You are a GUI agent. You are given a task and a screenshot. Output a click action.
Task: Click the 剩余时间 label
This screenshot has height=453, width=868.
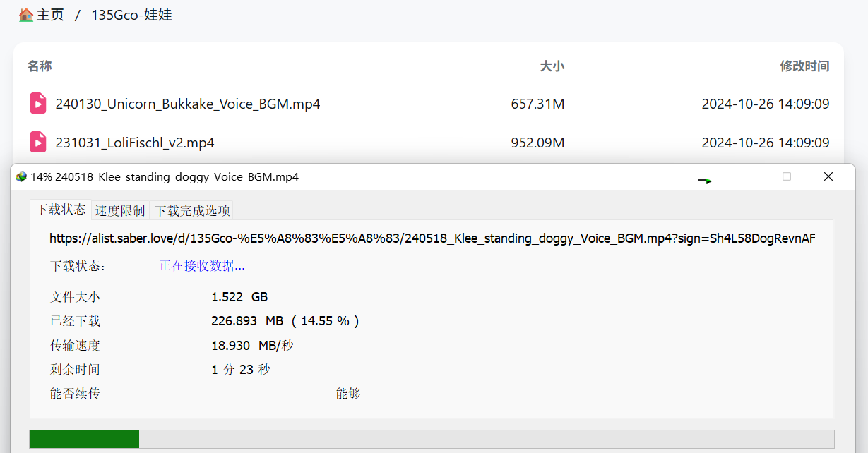pos(75,369)
